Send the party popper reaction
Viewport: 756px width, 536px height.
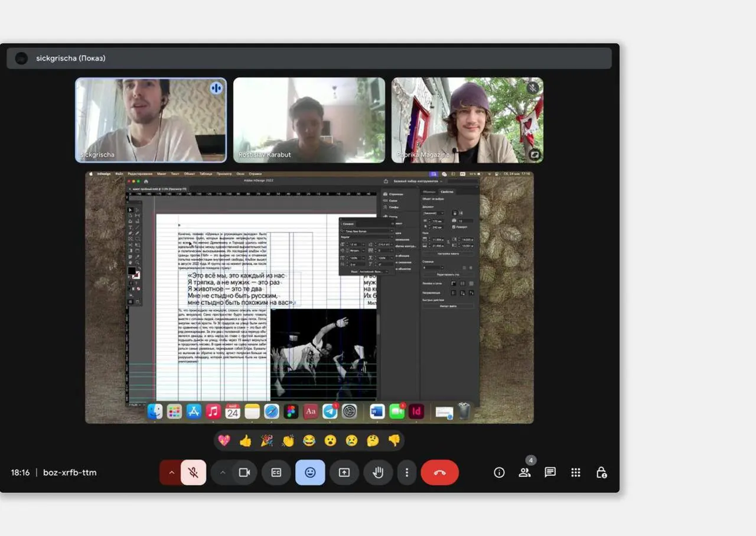click(x=266, y=440)
